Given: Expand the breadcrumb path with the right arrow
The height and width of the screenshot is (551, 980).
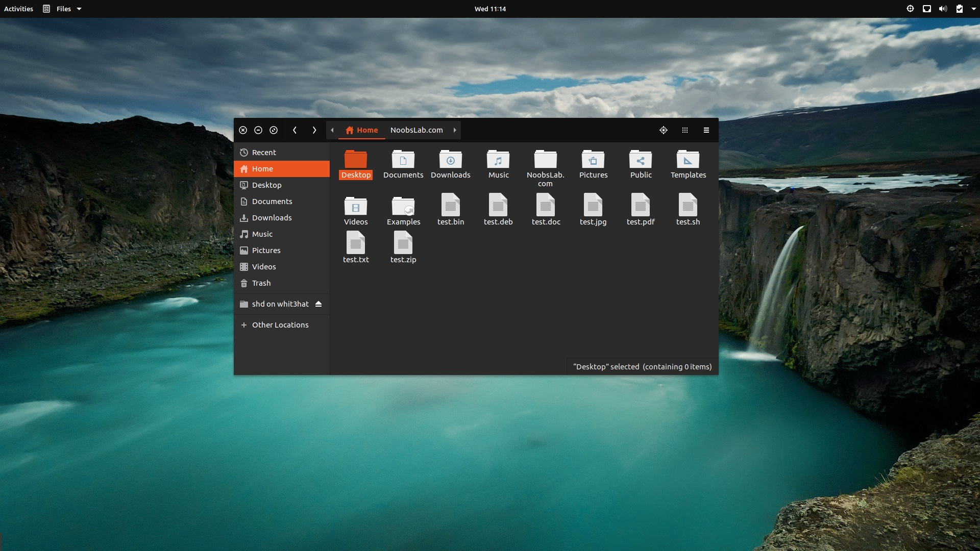Looking at the screenshot, I should (x=454, y=130).
